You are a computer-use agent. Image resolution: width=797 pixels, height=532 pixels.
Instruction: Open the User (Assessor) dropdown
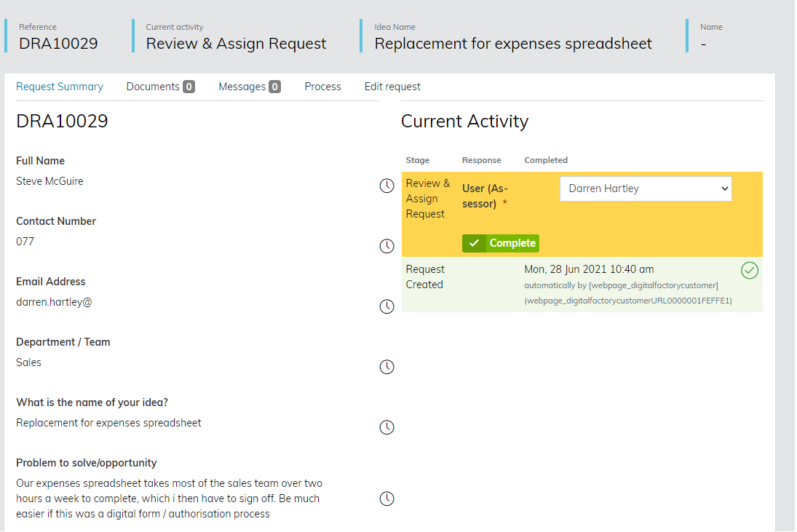646,188
